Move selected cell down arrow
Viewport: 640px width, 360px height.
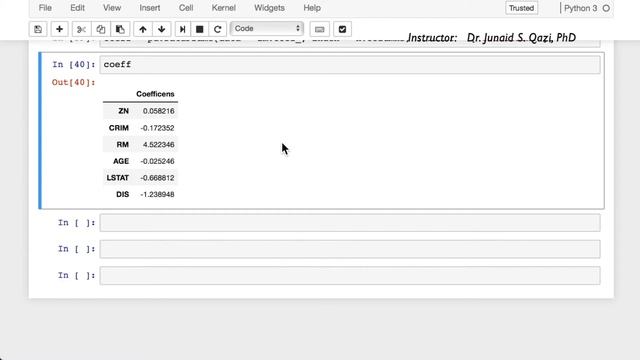162,29
